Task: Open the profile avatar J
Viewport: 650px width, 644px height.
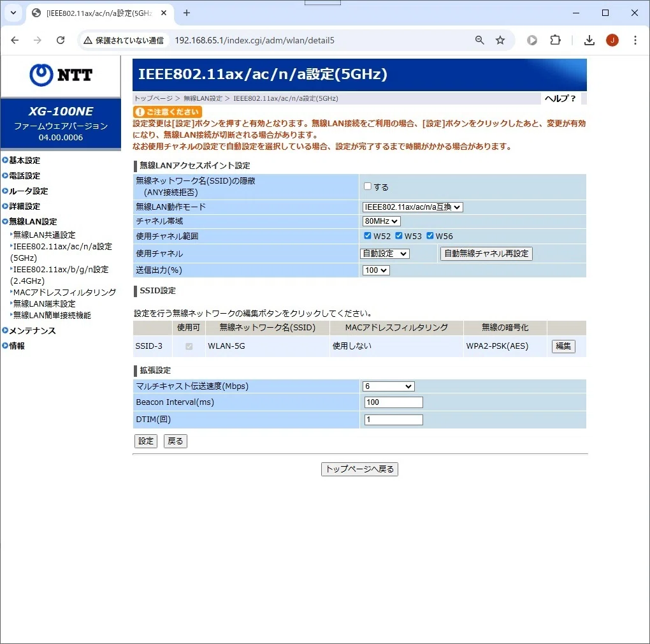Action: coord(612,40)
